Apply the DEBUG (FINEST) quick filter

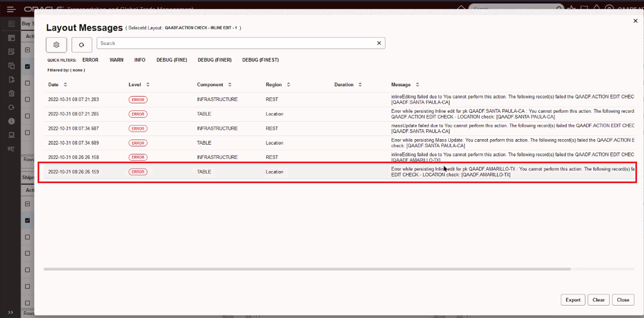click(x=260, y=60)
